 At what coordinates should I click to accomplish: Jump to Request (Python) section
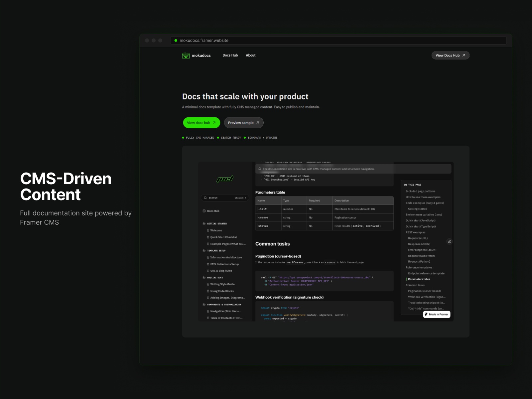pos(419,262)
